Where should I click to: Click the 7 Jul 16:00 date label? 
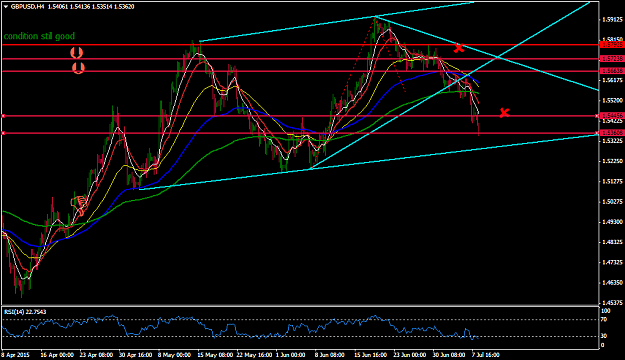coord(485,354)
